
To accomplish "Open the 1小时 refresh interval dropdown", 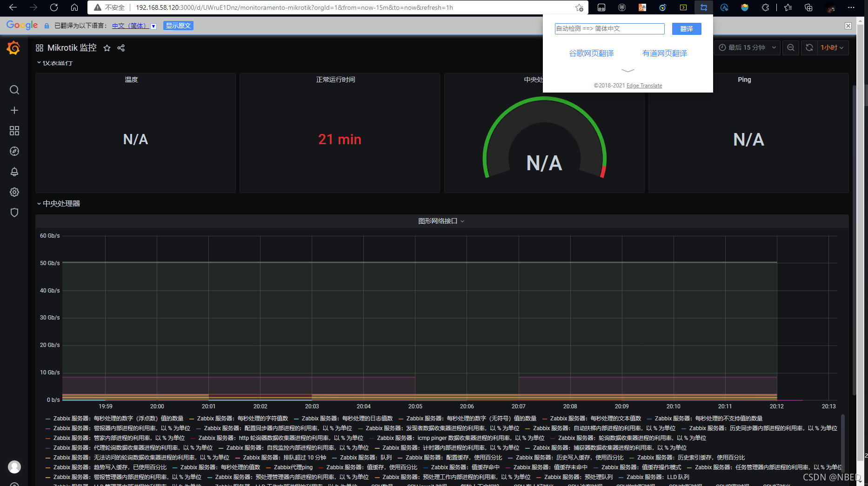I will point(832,47).
